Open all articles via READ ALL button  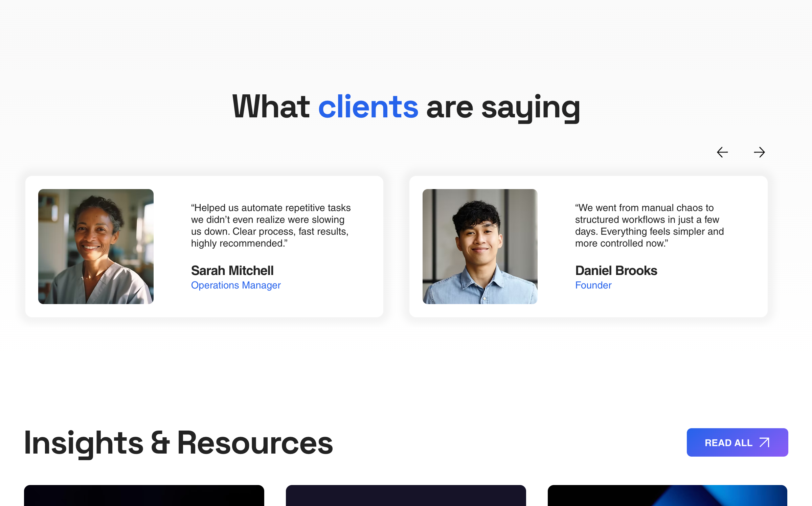[737, 442]
